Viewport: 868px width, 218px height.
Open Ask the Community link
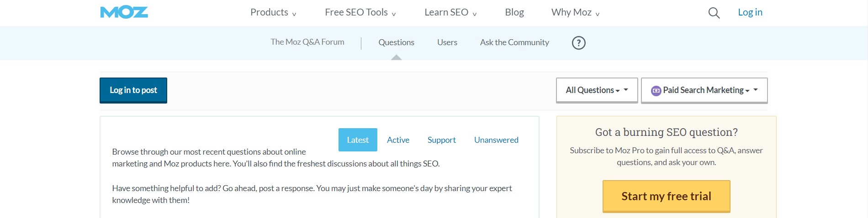[x=514, y=42]
